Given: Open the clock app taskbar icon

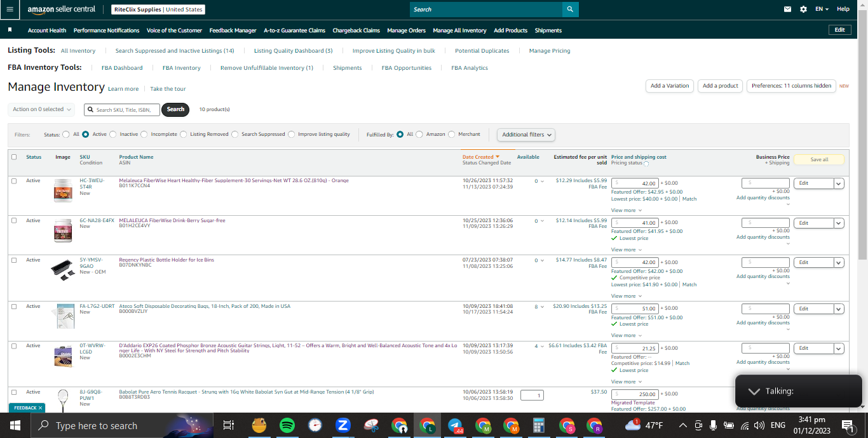Looking at the screenshot, I should point(315,425).
